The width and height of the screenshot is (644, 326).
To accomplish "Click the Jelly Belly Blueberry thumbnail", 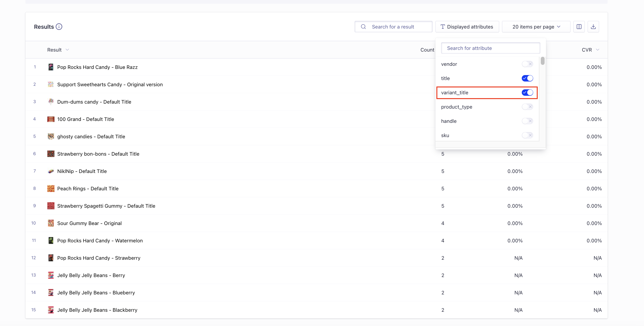I will tap(51, 293).
